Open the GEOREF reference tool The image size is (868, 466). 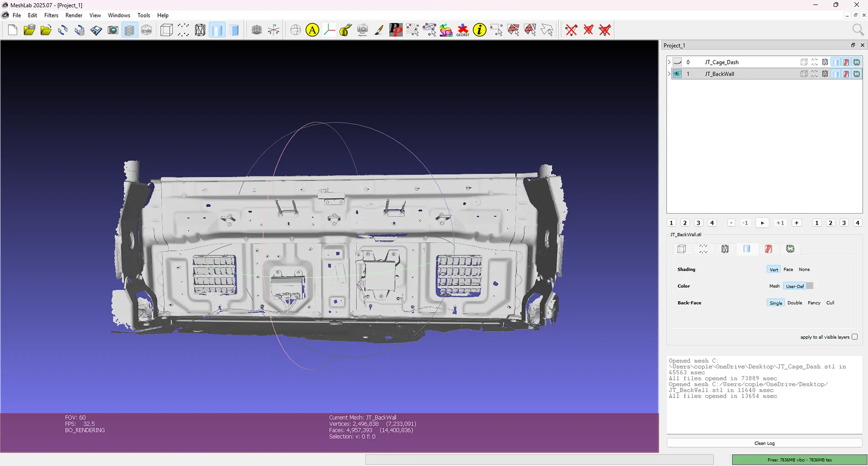click(x=463, y=31)
